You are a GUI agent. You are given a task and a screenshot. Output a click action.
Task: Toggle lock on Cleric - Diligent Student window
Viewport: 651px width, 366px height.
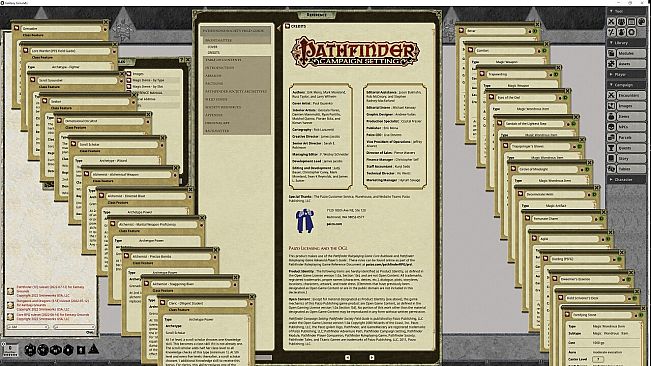coord(250,303)
